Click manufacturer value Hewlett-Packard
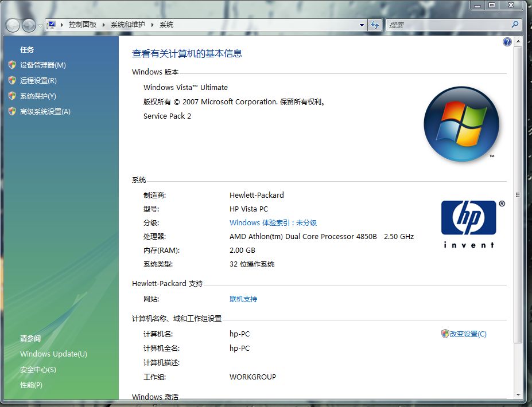The height and width of the screenshot is (407, 532). point(257,195)
